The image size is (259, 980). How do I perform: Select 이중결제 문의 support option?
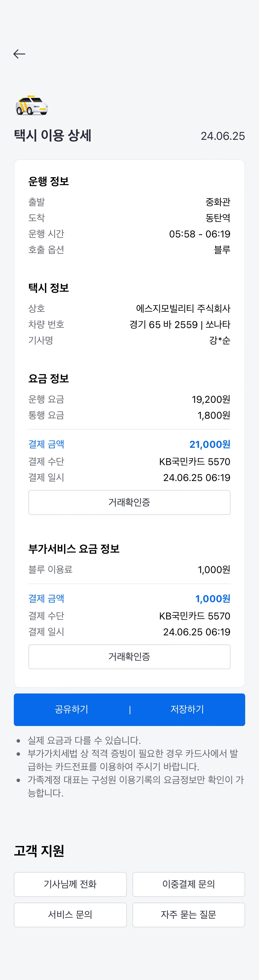point(188,884)
